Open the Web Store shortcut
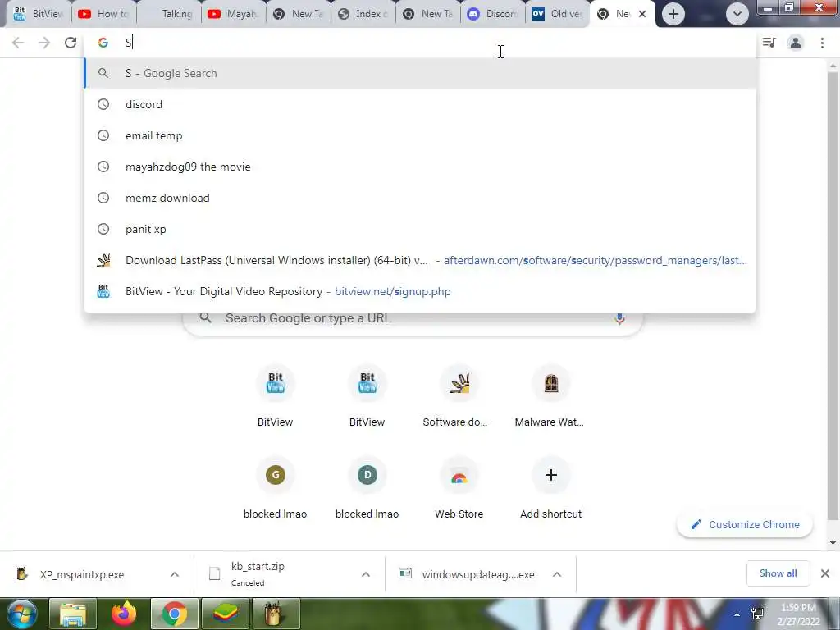This screenshot has height=630, width=840. point(459,488)
